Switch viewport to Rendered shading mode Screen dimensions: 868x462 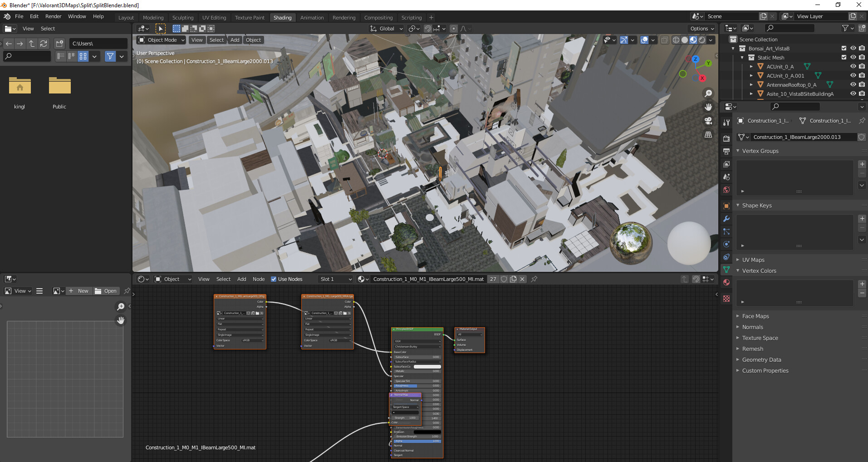(702, 40)
